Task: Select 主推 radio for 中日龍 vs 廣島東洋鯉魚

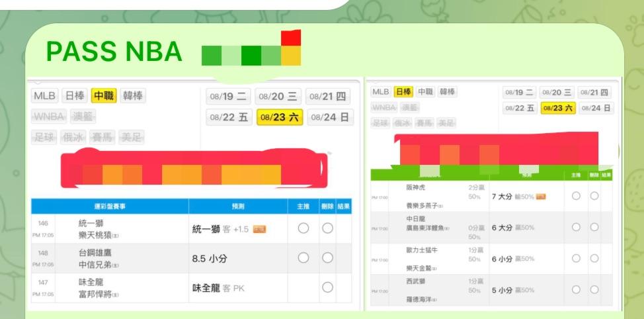Action: pyautogui.click(x=577, y=227)
